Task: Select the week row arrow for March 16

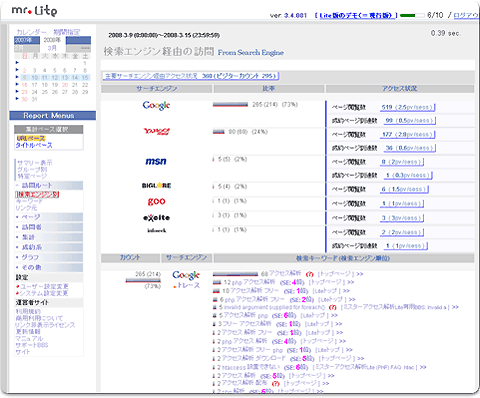Action: point(17,84)
